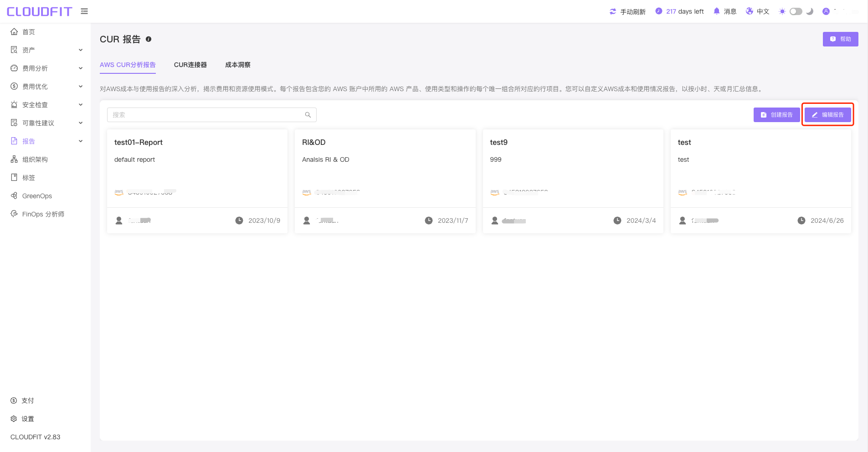This screenshot has width=868, height=452.
Task: Click the AWS logo on test01-Report card
Action: click(x=119, y=192)
